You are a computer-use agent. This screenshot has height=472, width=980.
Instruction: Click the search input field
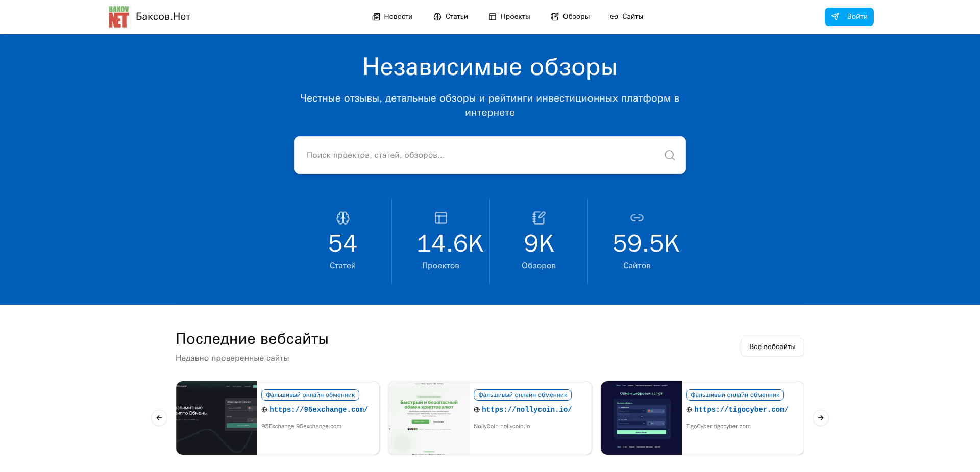(459, 155)
